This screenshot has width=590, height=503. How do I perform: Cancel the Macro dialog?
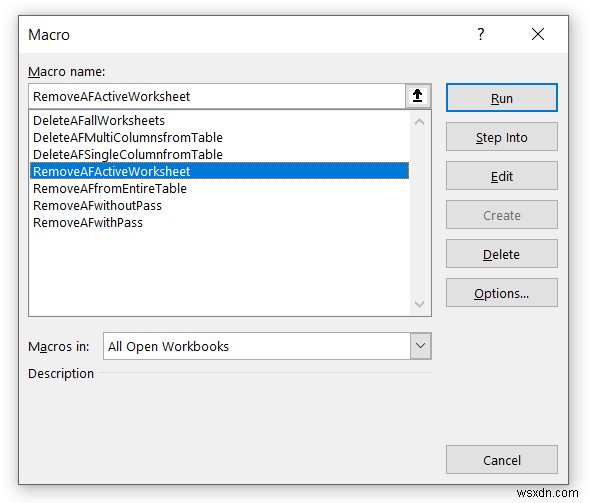pyautogui.click(x=502, y=460)
